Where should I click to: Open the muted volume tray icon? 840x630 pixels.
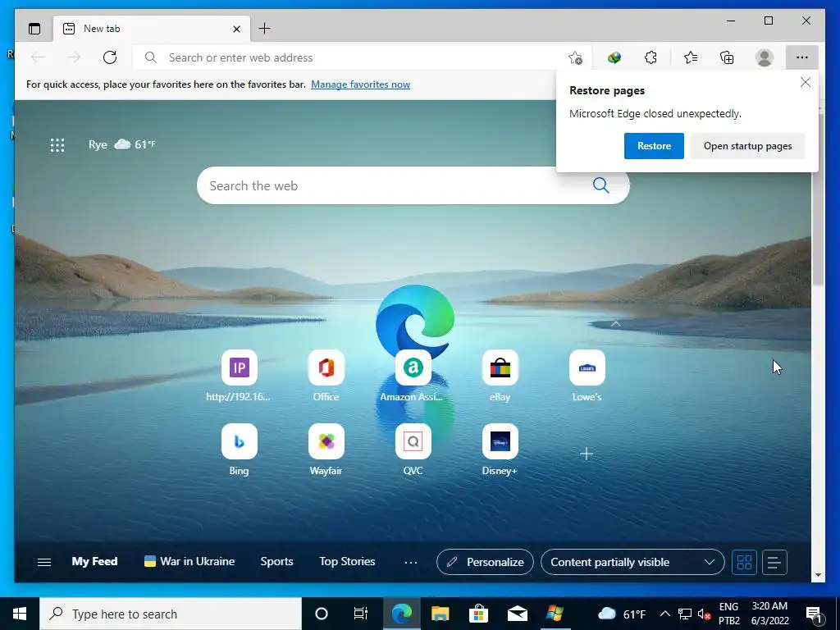coord(704,614)
